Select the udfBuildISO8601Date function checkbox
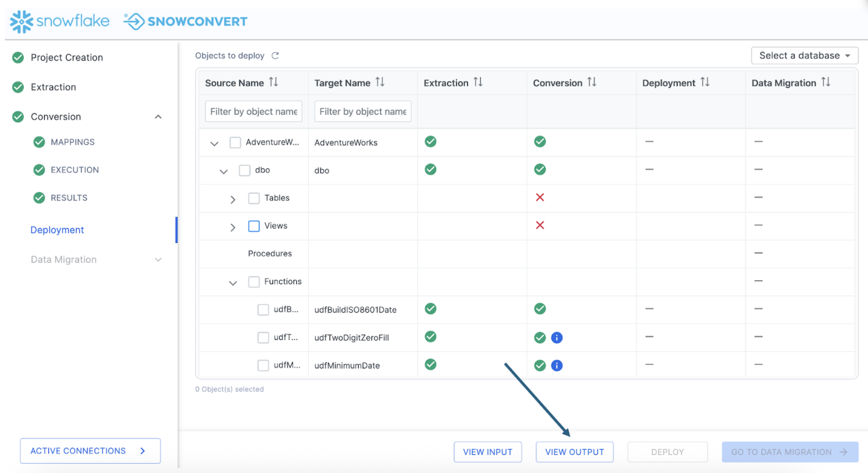This screenshot has width=868, height=473. click(263, 310)
